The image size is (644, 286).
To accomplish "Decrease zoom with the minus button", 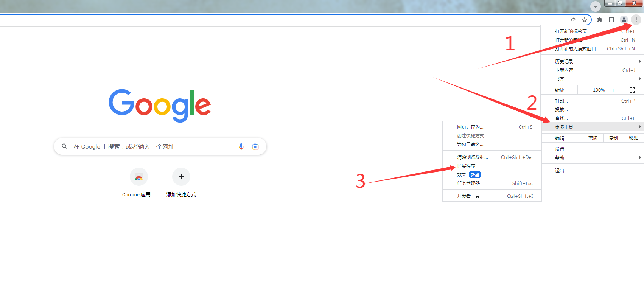I will 585,90.
